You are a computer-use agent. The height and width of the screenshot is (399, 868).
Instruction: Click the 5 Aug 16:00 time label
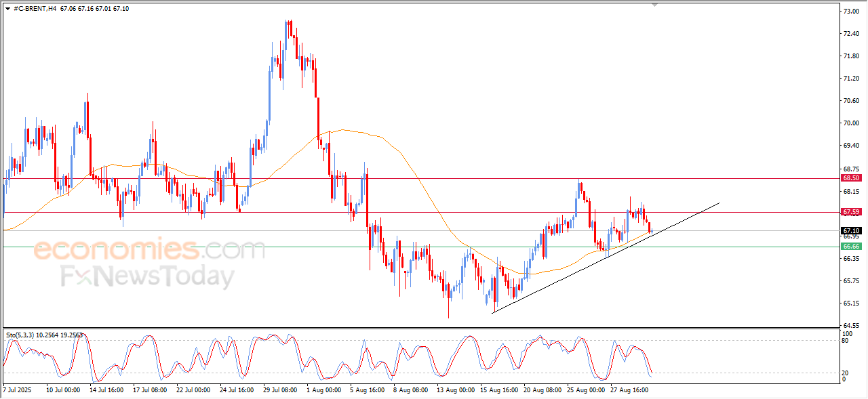tap(367, 390)
